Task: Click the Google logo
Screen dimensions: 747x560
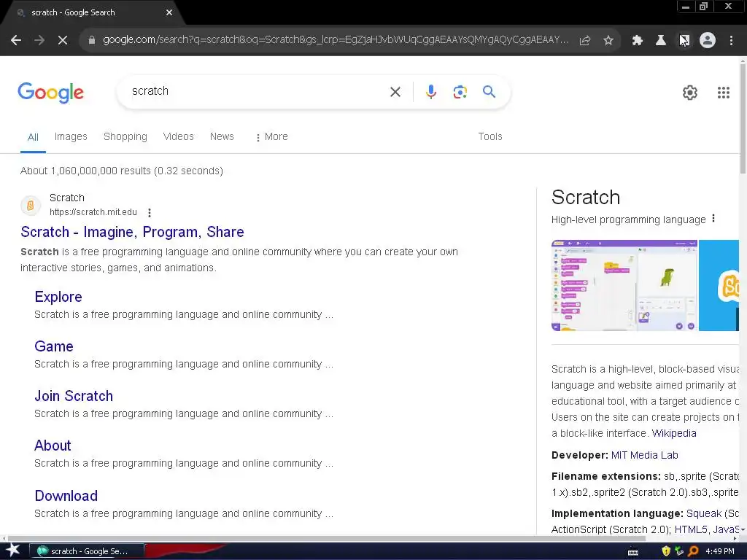Action: pos(50,93)
